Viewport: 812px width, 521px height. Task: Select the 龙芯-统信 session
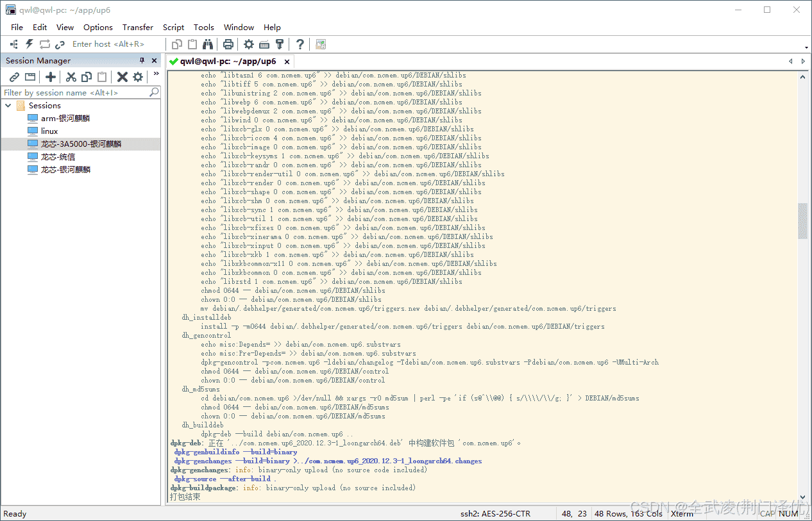[58, 157]
